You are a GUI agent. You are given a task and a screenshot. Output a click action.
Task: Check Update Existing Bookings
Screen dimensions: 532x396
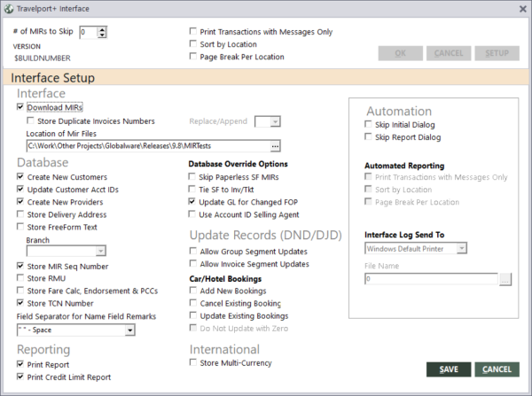click(x=193, y=315)
